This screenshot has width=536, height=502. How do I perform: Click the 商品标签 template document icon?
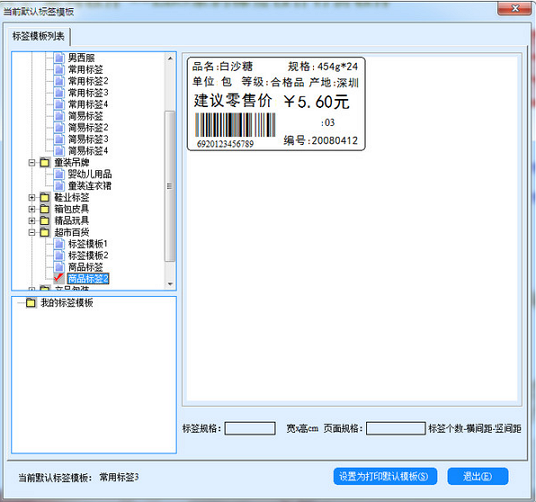pos(59,267)
